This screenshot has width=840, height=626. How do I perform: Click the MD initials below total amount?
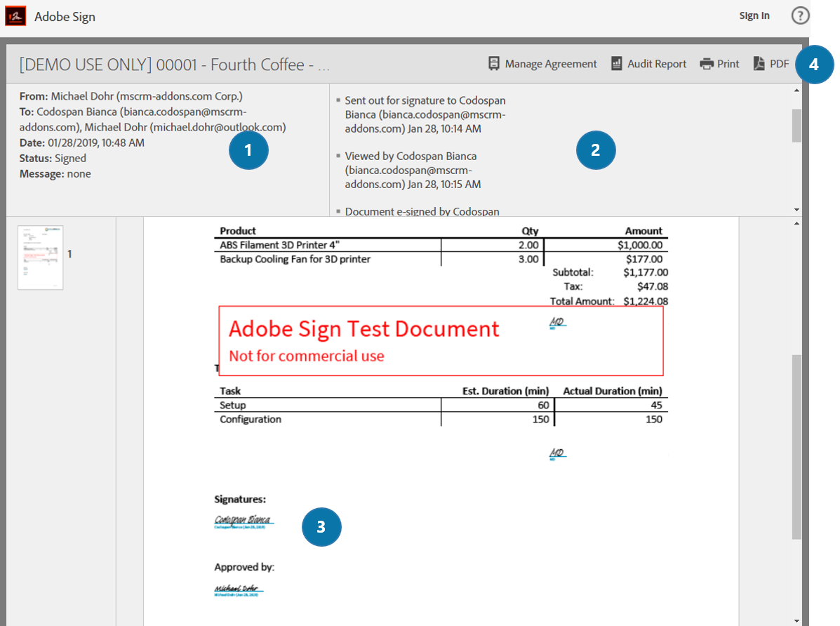pos(558,323)
